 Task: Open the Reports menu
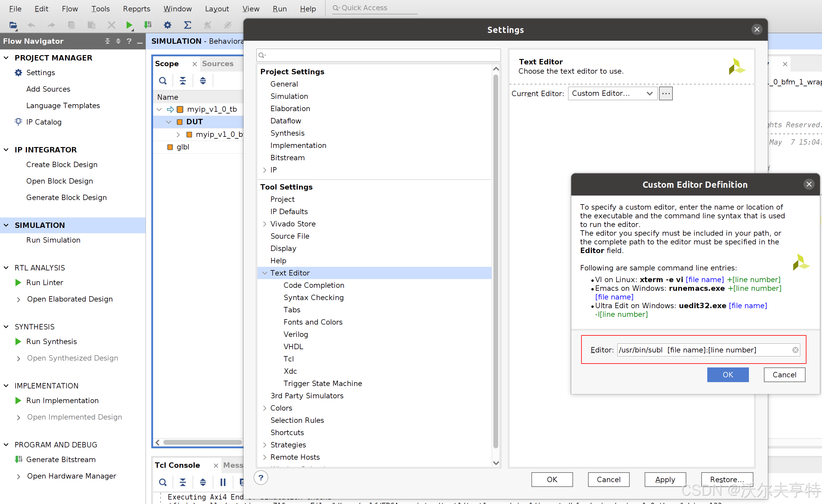click(136, 9)
